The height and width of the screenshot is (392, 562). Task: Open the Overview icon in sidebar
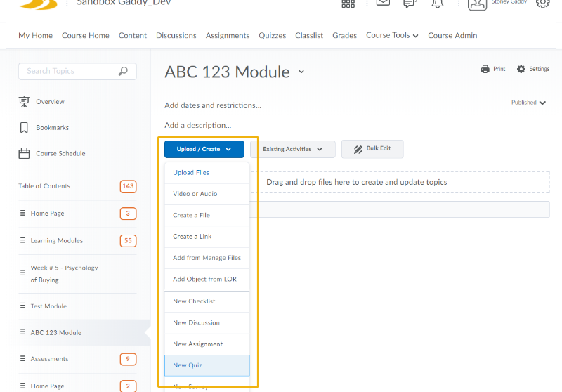pyautogui.click(x=24, y=102)
